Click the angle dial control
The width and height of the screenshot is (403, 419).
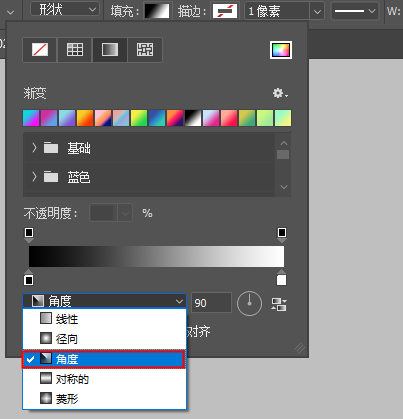point(249,303)
